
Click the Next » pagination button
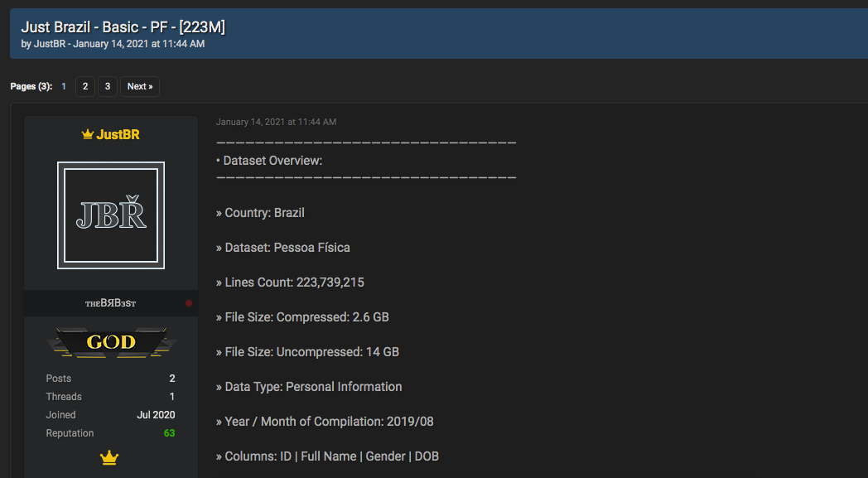tap(139, 86)
